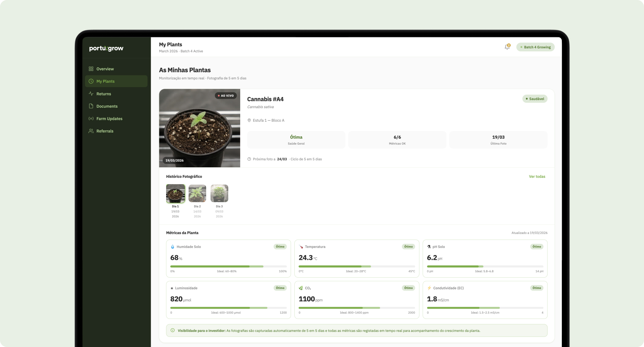Image resolution: width=644 pixels, height=347 pixels.
Task: Click the Referrals people icon
Action: 91,131
